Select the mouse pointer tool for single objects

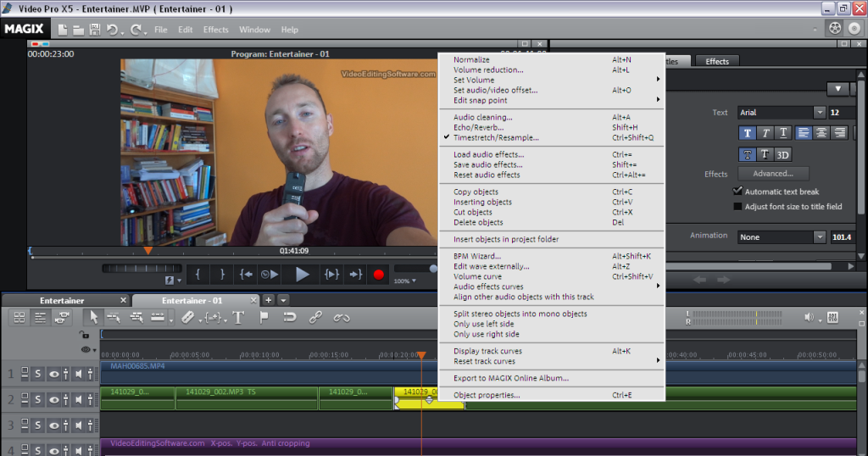[93, 317]
